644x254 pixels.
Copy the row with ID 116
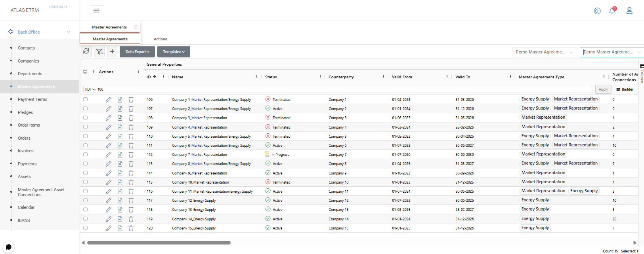point(120,191)
